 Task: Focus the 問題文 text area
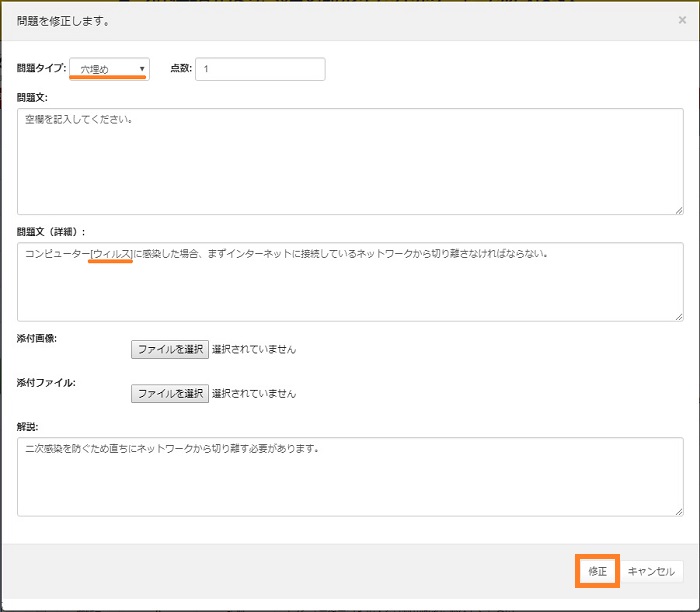coord(350,161)
